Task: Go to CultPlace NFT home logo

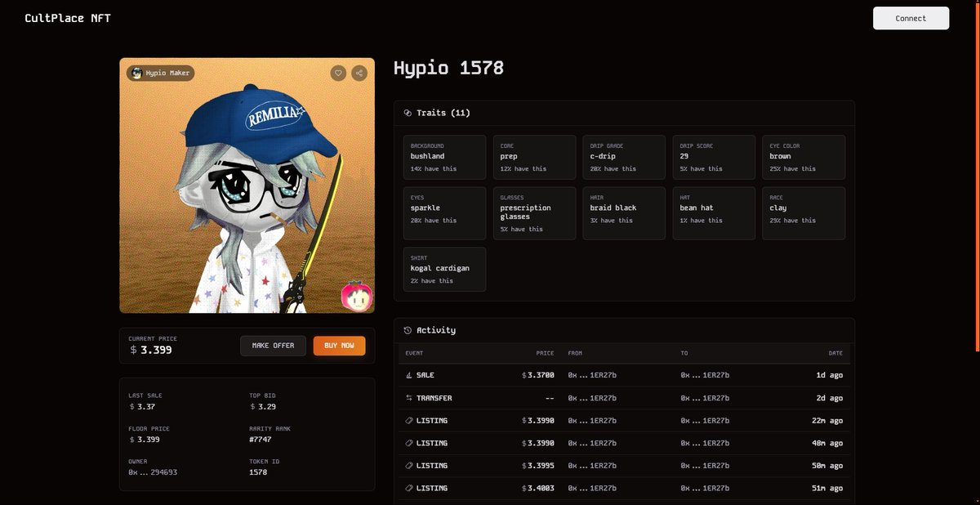Action: tap(68, 18)
